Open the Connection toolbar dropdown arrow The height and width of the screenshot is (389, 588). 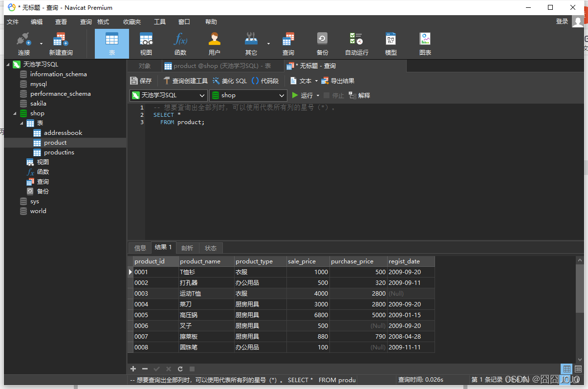point(41,44)
